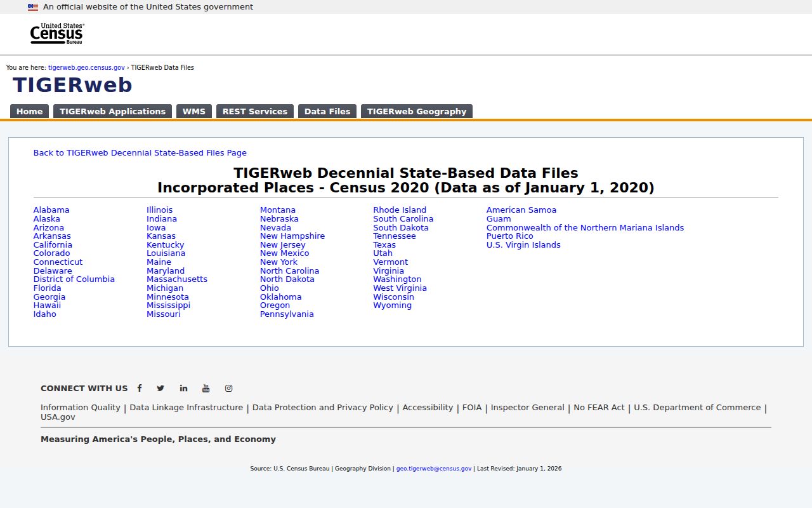Click the US flag icon in banner

click(x=33, y=7)
